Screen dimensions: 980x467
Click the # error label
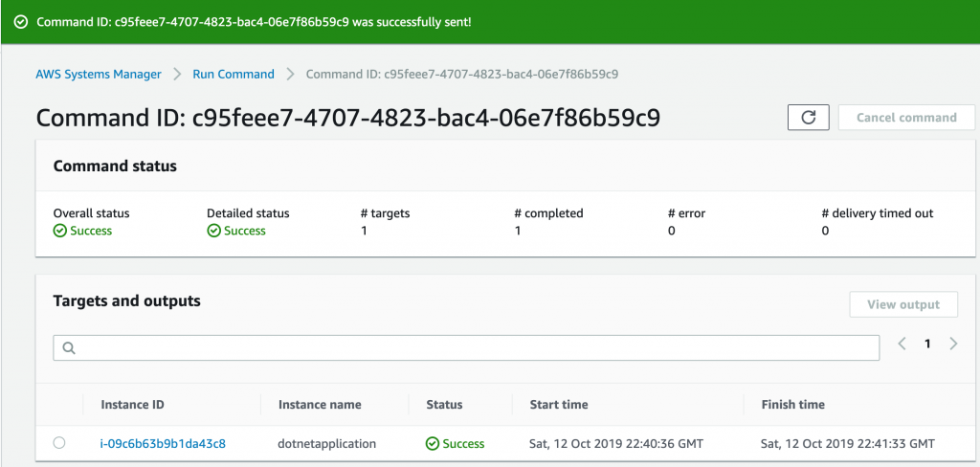686,213
